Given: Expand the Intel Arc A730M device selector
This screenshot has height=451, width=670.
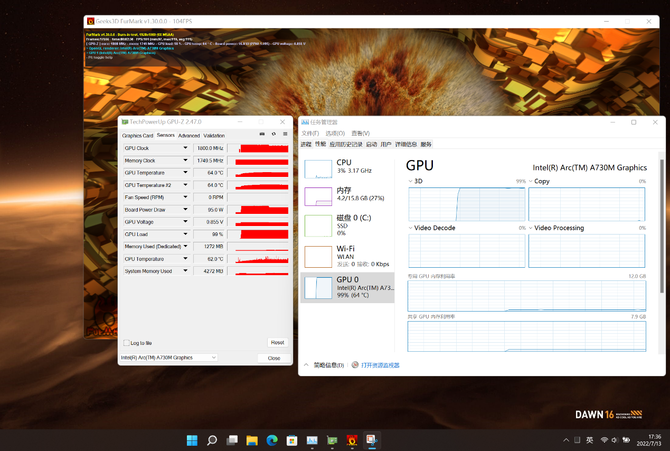Looking at the screenshot, I should click(169, 357).
